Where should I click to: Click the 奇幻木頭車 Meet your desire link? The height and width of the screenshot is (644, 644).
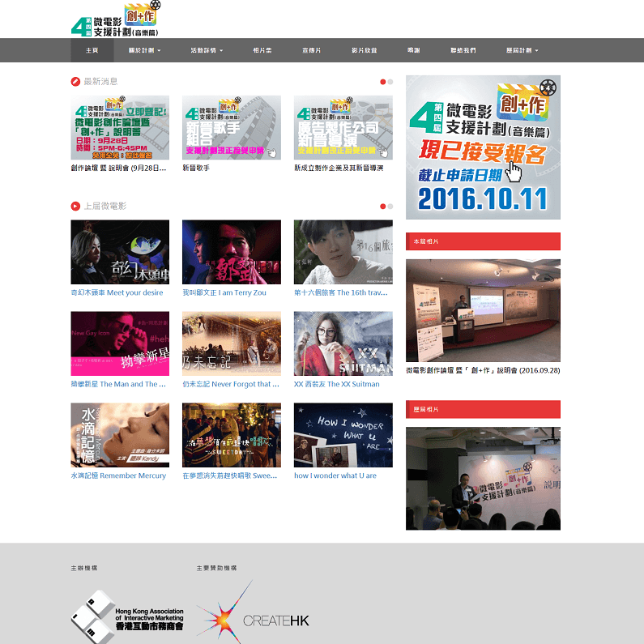[117, 292]
